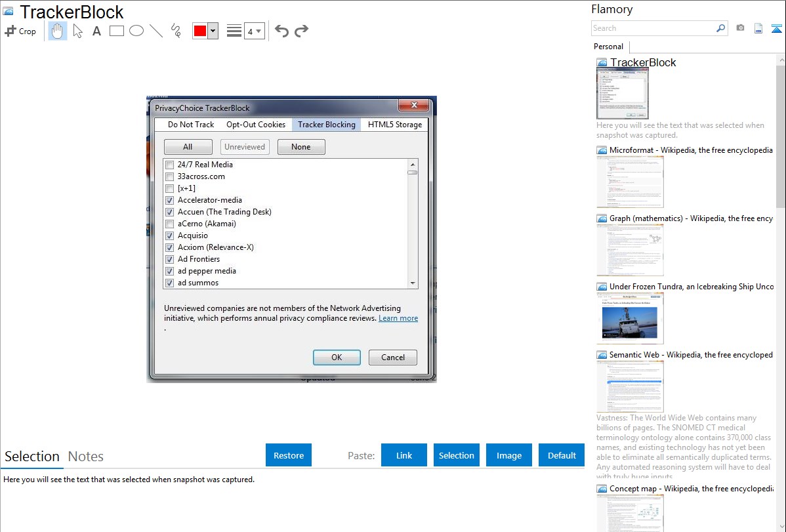Screen dimensions: 786x532
Task: Click the line thickness icon
Action: [234, 31]
